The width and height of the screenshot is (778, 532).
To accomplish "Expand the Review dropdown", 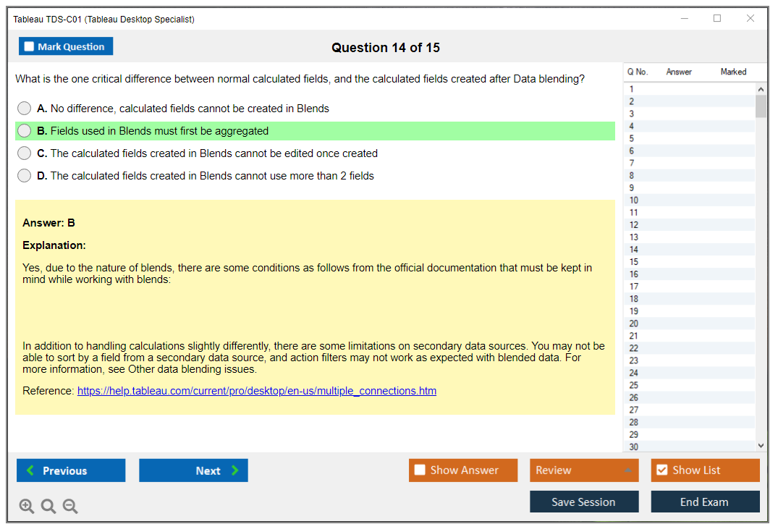I will (627, 470).
